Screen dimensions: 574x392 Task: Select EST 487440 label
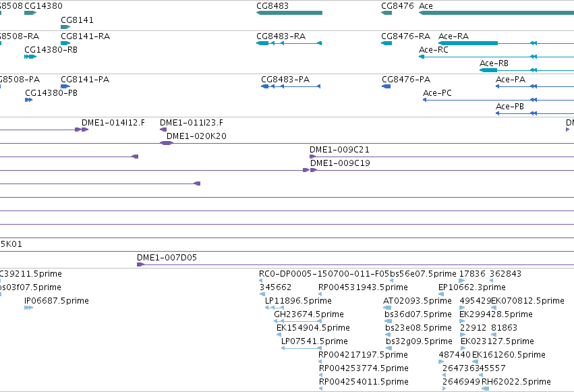click(x=455, y=355)
